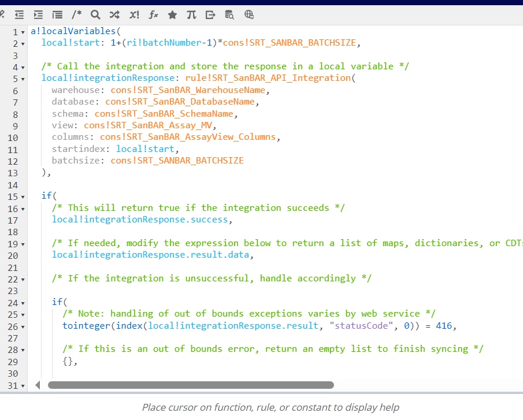
Task: Click line number 13 in gutter
Action: [13, 173]
